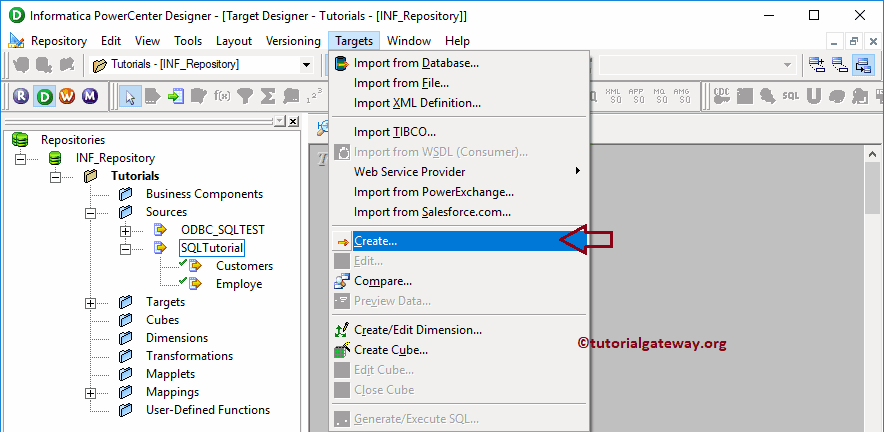Choose Create Cube menu item
The height and width of the screenshot is (432, 884).
coord(460,350)
